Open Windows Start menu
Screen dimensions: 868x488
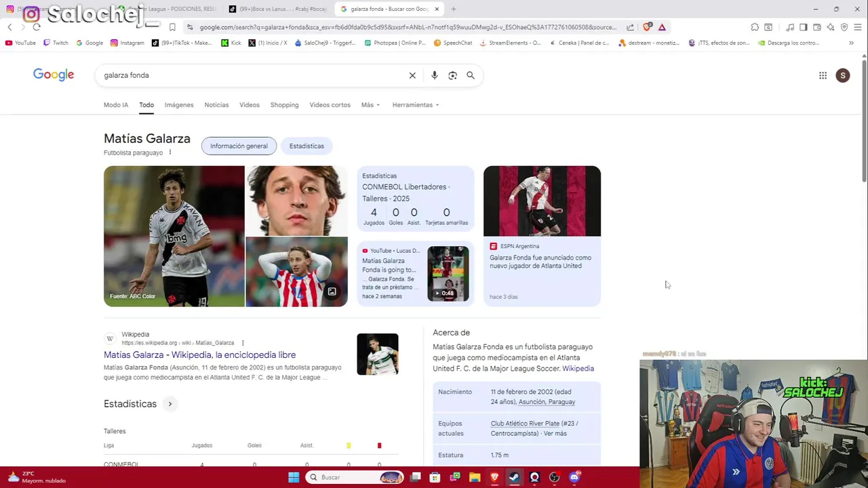click(x=294, y=477)
